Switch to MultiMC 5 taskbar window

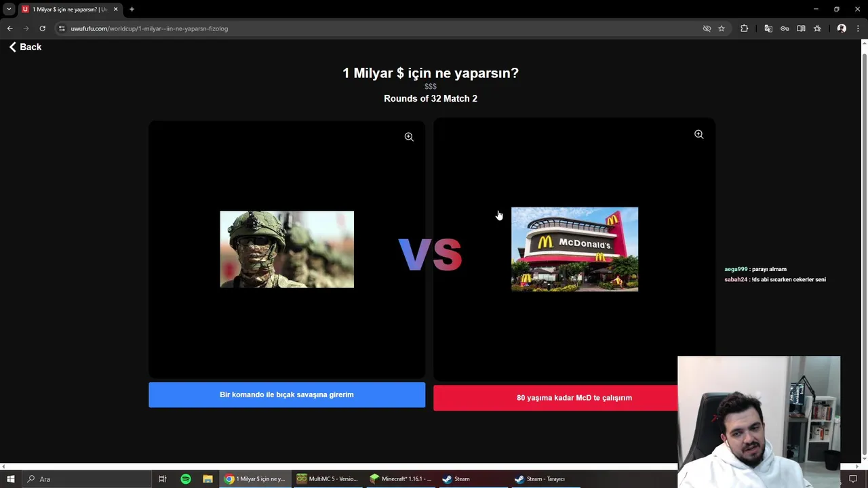coord(328,479)
